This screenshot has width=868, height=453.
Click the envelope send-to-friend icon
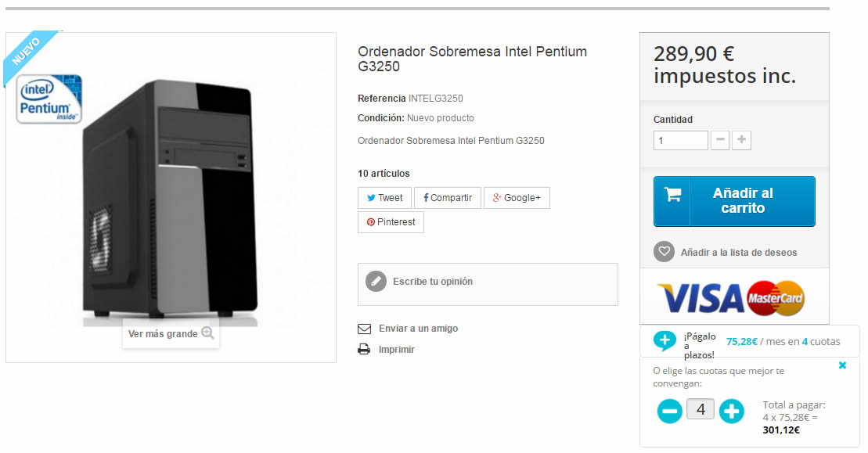(364, 329)
